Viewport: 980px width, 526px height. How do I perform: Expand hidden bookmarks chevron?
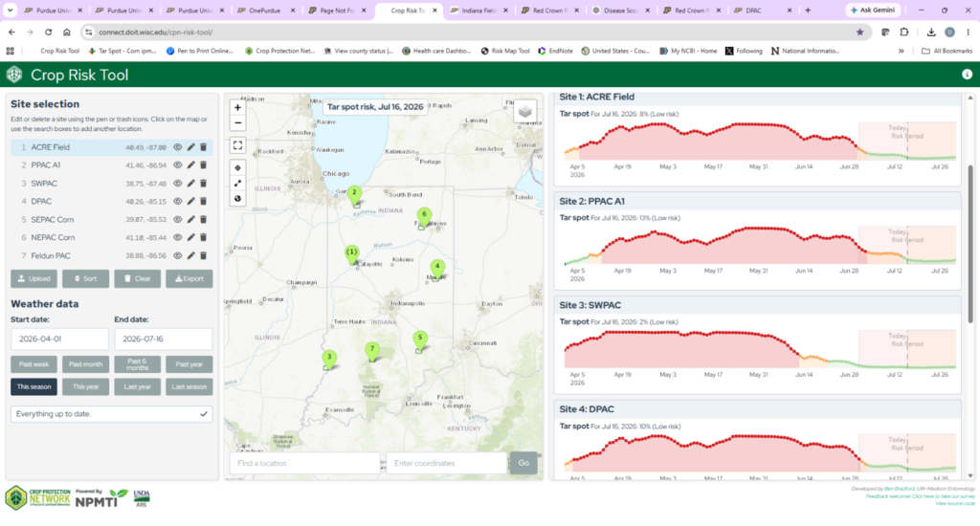pyautogui.click(x=902, y=52)
